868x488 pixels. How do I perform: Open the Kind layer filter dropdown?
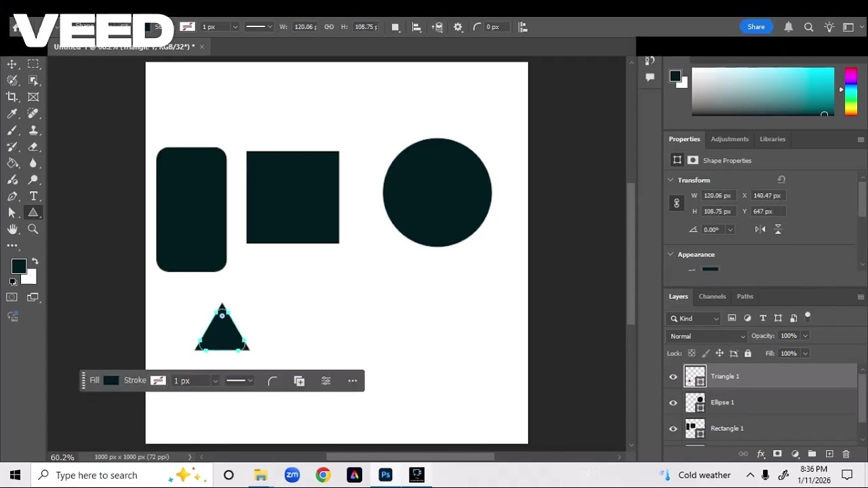tap(694, 319)
